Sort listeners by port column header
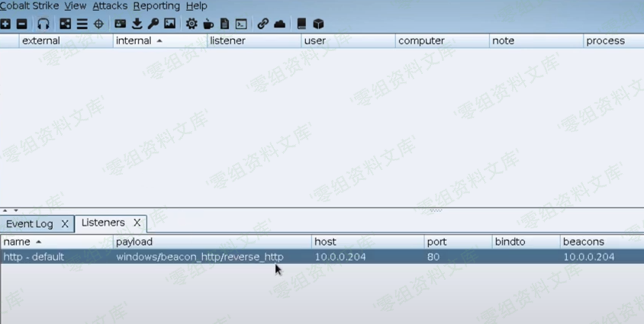The height and width of the screenshot is (324, 644). pos(437,242)
